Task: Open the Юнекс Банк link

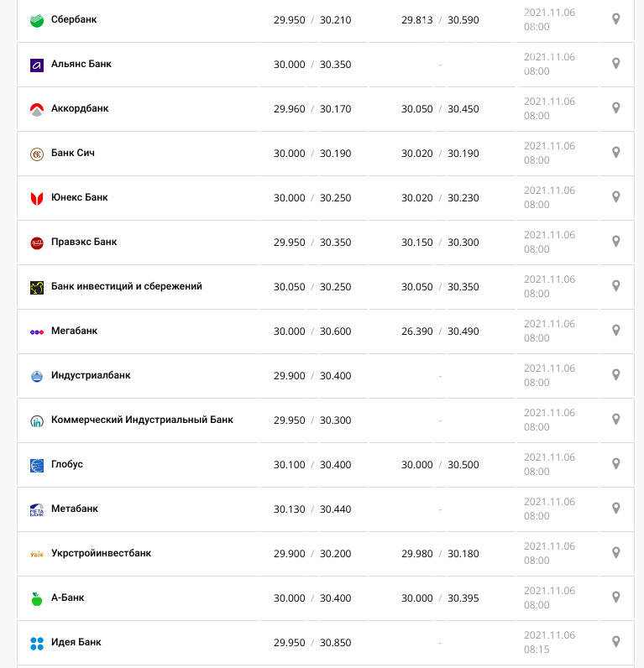Action: point(79,197)
